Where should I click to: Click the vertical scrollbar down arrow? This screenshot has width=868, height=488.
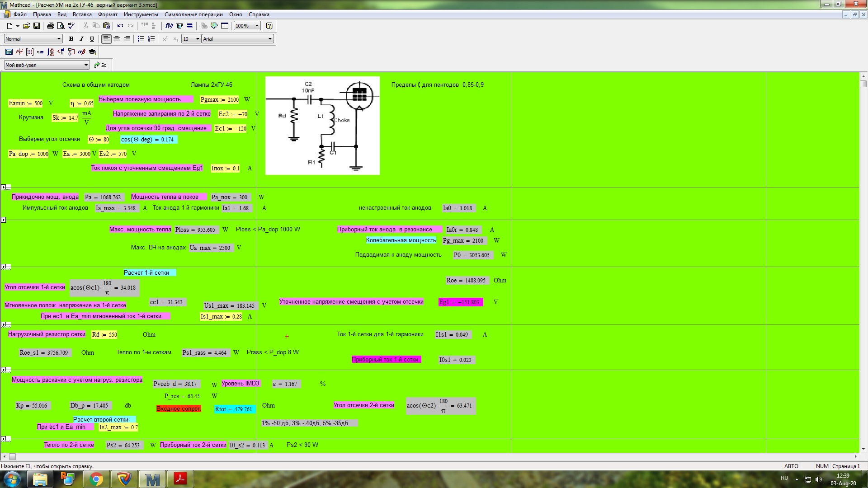[863, 449]
